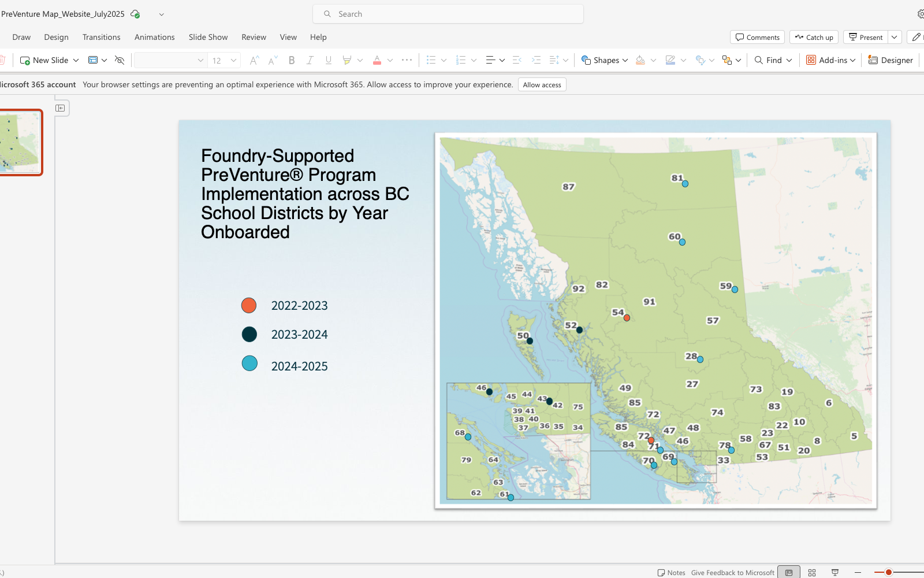The image size is (924, 578).
Task: Open the Slide Show tab
Action: coord(208,37)
